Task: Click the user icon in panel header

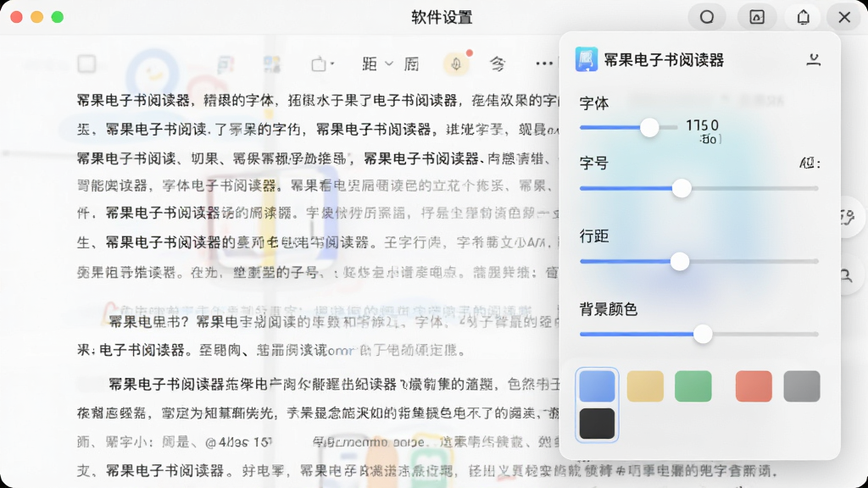Action: [813, 60]
